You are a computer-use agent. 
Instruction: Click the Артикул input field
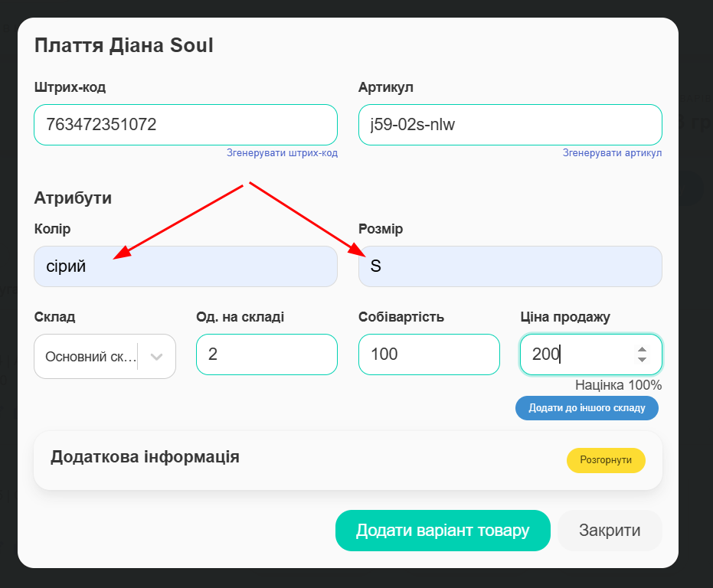click(510, 125)
